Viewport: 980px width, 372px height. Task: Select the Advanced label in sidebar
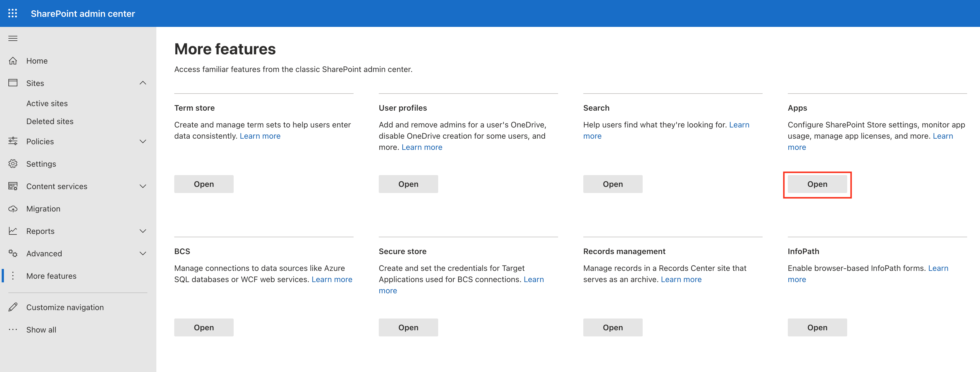click(44, 254)
